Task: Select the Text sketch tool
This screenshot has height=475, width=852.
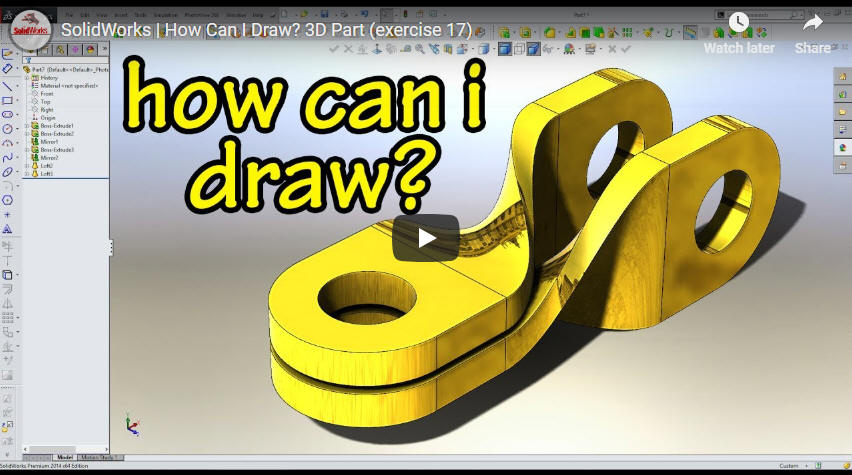Action: [x=7, y=229]
